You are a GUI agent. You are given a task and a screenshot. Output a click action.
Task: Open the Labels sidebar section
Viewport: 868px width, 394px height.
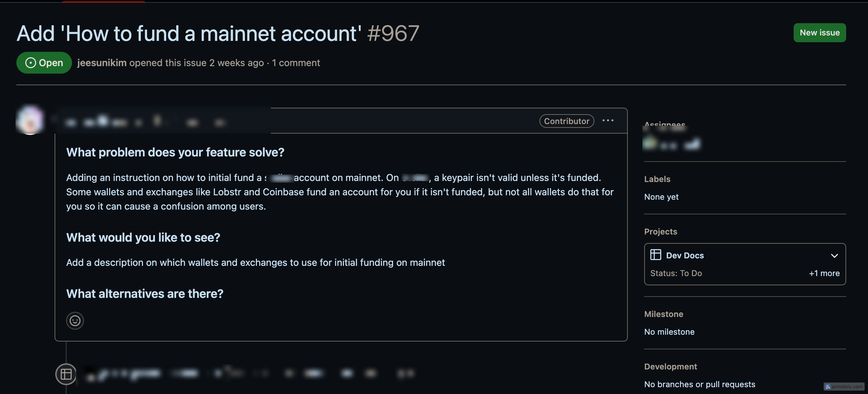tap(657, 179)
